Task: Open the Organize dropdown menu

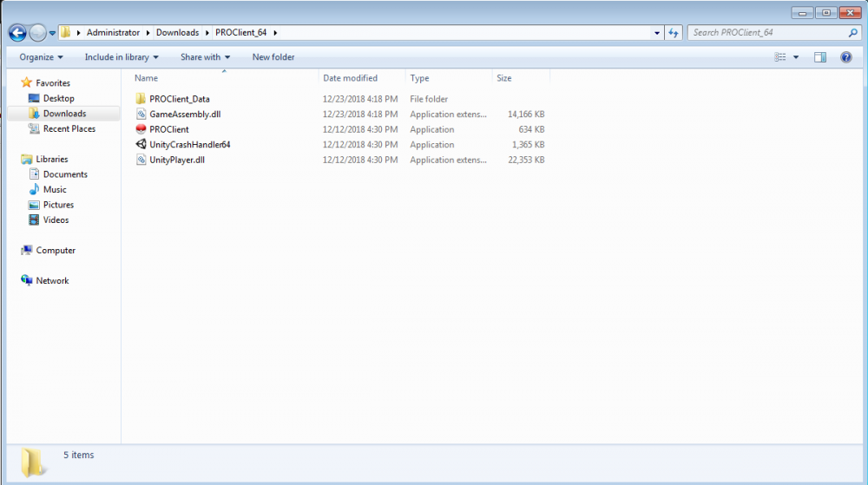Action: [x=41, y=57]
